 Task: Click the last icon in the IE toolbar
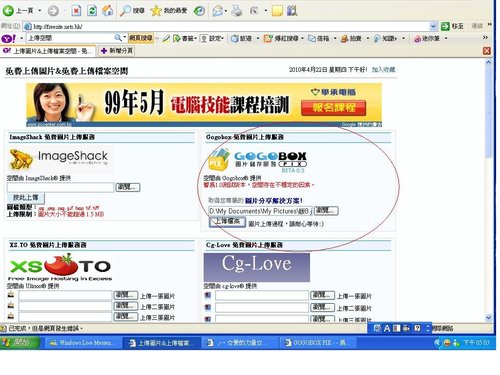(292, 11)
